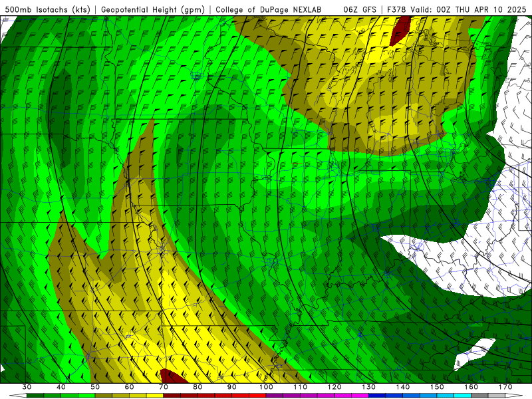Viewport: 532px width, 399px height.
Task: Click the bright red swatch below the 100 label
Action: pos(257,396)
